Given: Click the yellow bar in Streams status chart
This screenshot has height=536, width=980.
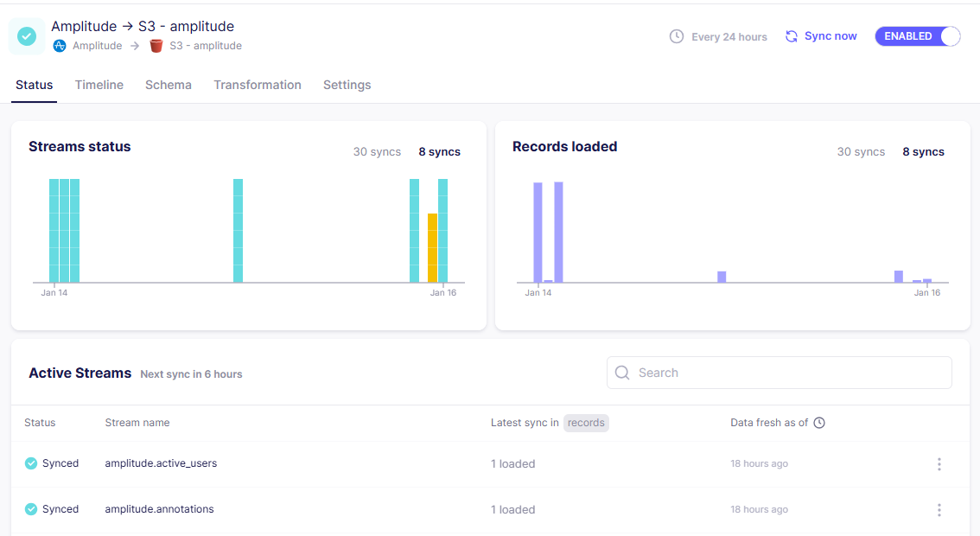Looking at the screenshot, I should point(432,247).
